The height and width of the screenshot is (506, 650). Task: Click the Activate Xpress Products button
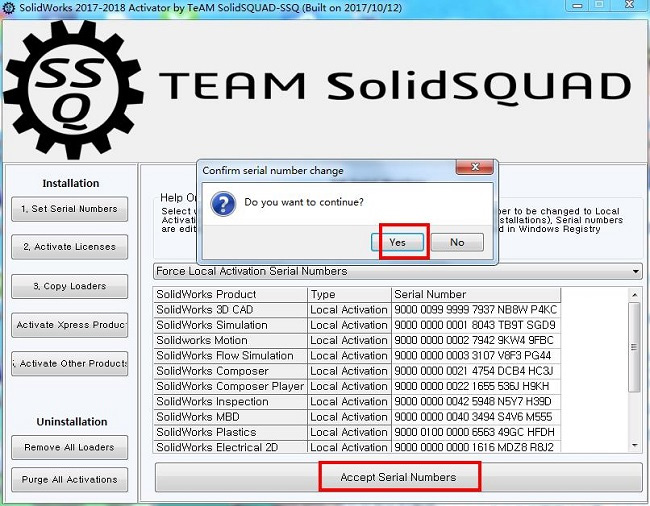(70, 325)
